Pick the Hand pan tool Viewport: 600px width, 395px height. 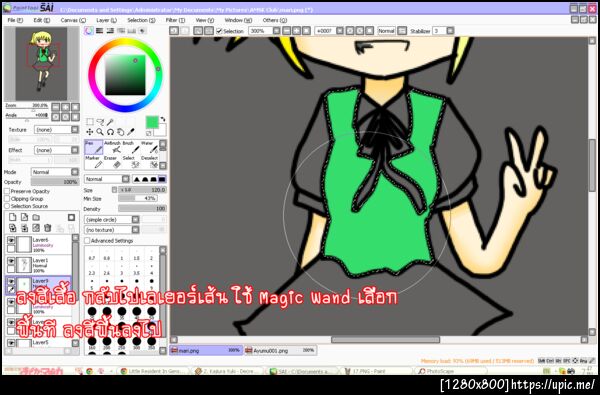(x=121, y=132)
